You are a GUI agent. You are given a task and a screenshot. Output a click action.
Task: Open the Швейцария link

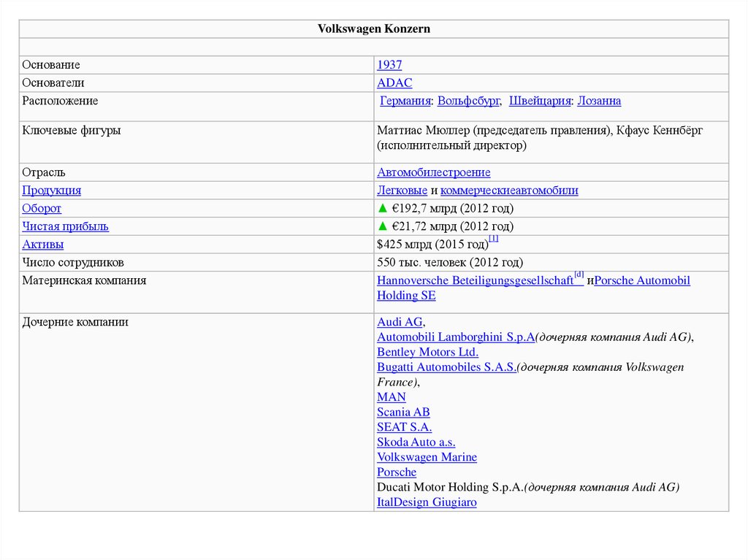click(x=539, y=101)
